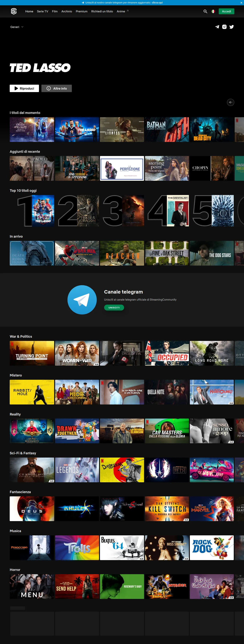Open Chopin thumbnail
Image resolution: width=244 pixels, height=644 pixels.
pyautogui.click(x=212, y=168)
